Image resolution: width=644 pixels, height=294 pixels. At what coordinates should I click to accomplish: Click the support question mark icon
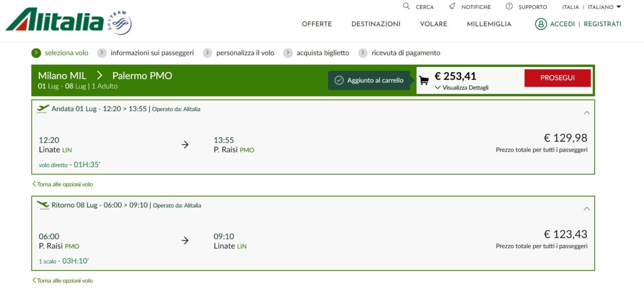click(509, 7)
